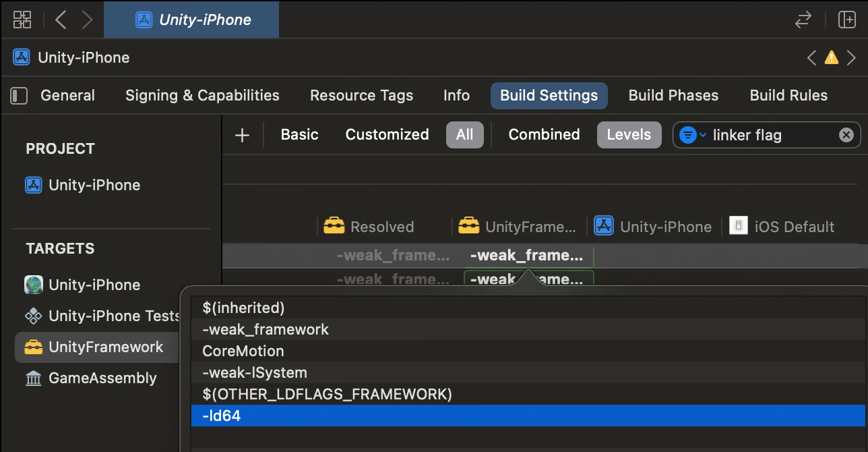Click the grid related-items icon
The height and width of the screenshot is (452, 868).
tap(22, 20)
